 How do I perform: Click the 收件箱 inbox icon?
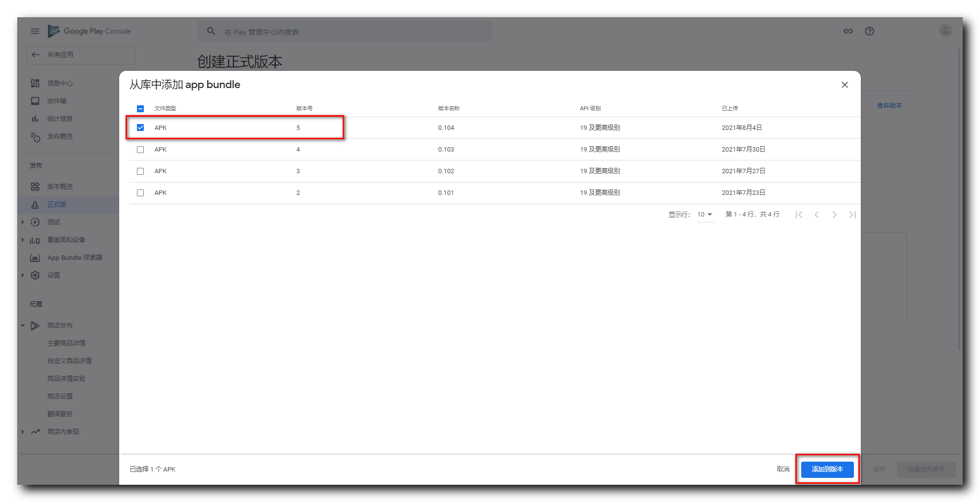[35, 101]
